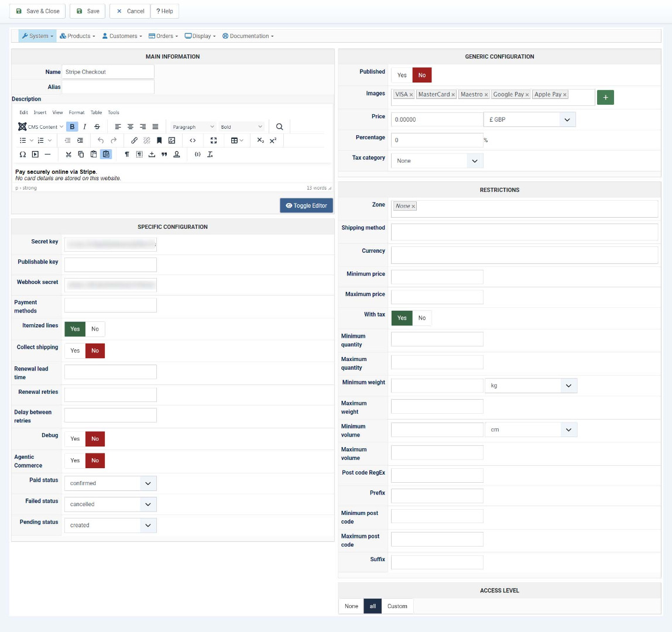Click the Publishable key input field
Image resolution: width=672 pixels, height=632 pixels.
point(110,265)
